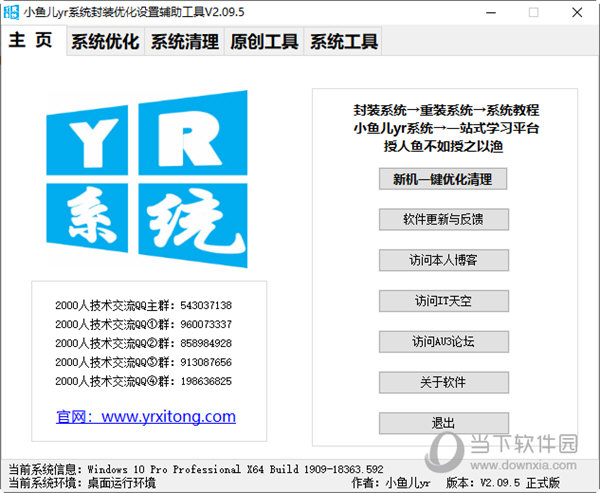The image size is (600, 493).
Task: Click the 授人鱼不如授之以渔 slogan text
Action: click(x=443, y=146)
